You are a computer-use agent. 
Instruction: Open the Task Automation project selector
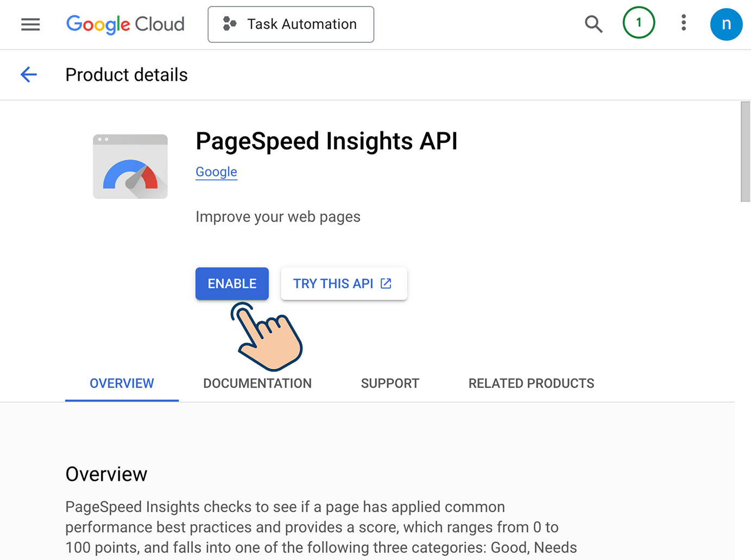click(x=291, y=24)
